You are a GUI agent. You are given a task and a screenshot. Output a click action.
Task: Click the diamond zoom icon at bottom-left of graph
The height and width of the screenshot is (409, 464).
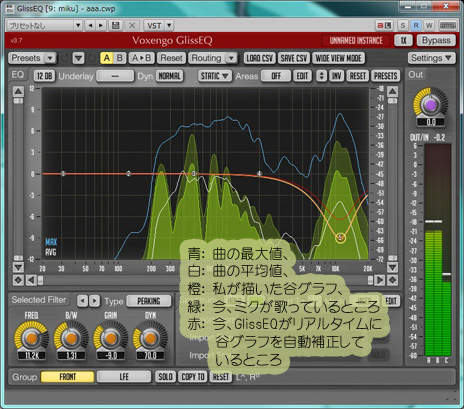click(18, 280)
